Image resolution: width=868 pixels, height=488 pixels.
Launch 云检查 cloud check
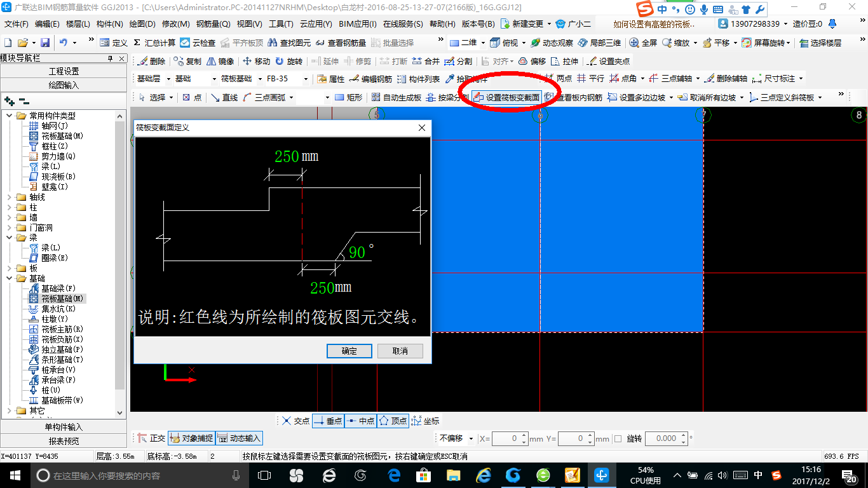click(198, 43)
